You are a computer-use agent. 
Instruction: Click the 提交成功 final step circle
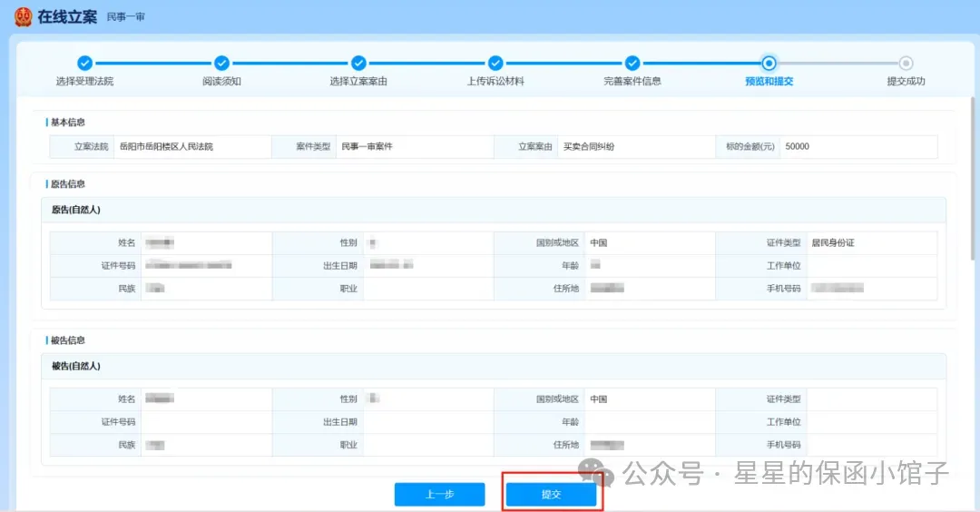coord(906,64)
